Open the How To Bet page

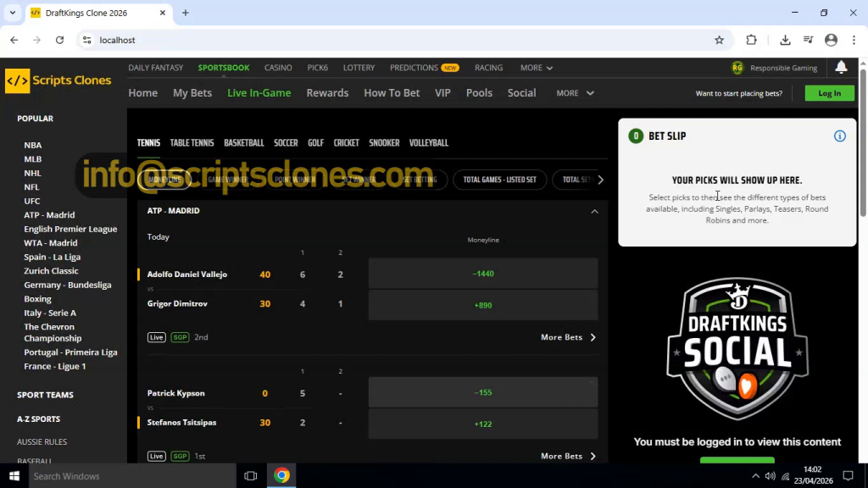[392, 93]
